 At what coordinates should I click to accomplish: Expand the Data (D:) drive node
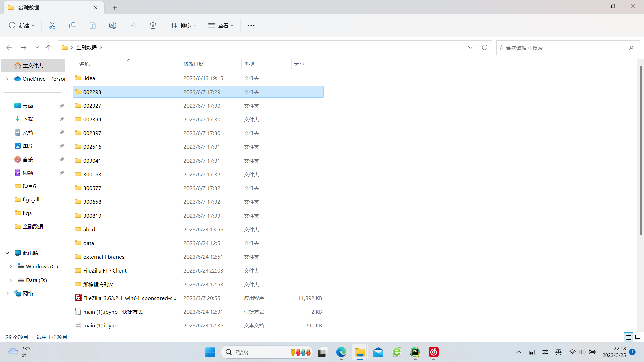coord(11,280)
